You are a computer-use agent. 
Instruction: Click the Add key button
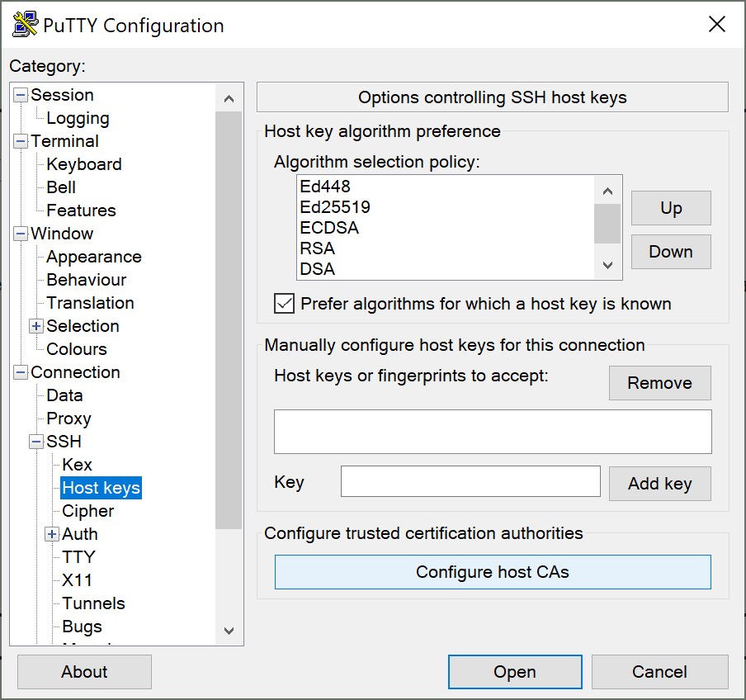[x=660, y=484]
